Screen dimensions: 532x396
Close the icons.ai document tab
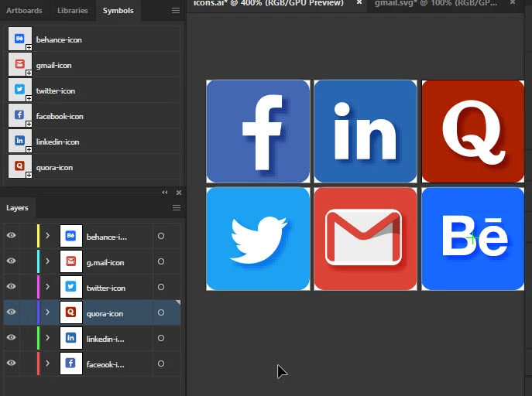pyautogui.click(x=359, y=3)
